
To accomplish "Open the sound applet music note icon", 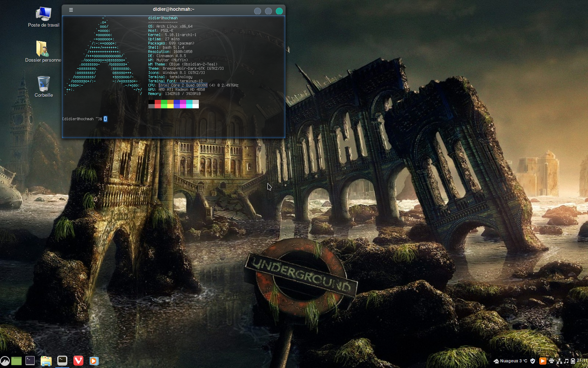I will [566, 361].
